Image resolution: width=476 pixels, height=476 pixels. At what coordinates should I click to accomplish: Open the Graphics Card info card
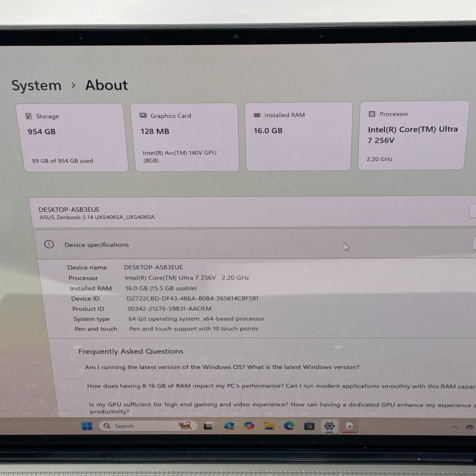(x=185, y=137)
